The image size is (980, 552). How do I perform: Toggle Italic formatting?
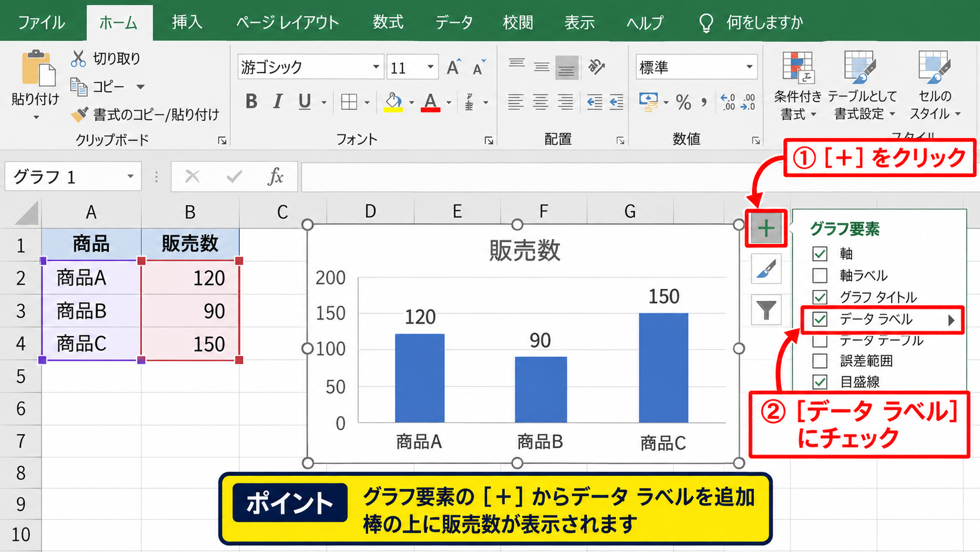point(278,101)
